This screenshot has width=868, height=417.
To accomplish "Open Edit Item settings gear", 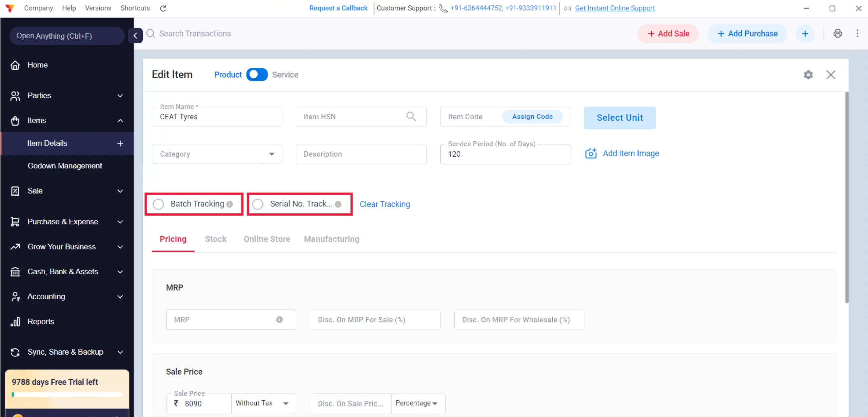I will (x=808, y=75).
